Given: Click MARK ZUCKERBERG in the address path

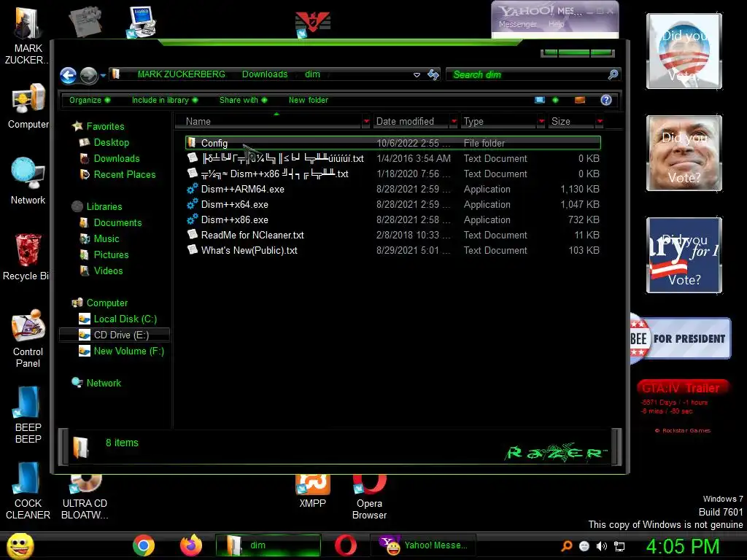Looking at the screenshot, I should coord(181,74).
